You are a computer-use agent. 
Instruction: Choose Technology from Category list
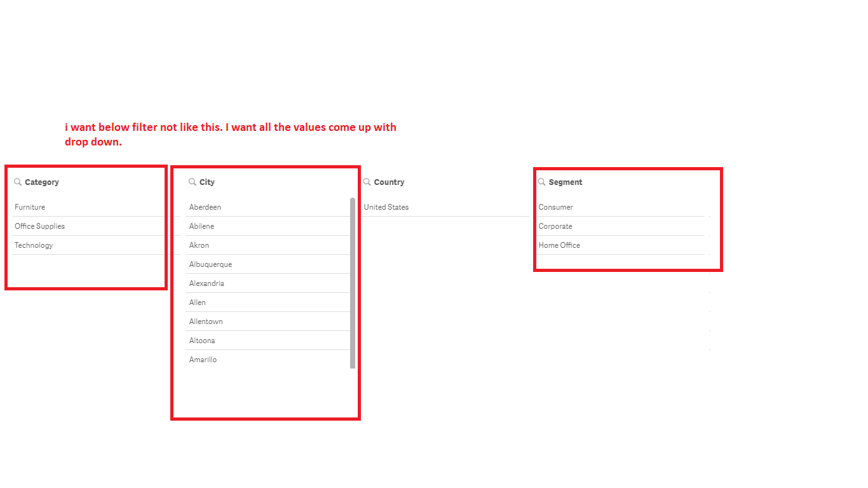click(x=34, y=245)
